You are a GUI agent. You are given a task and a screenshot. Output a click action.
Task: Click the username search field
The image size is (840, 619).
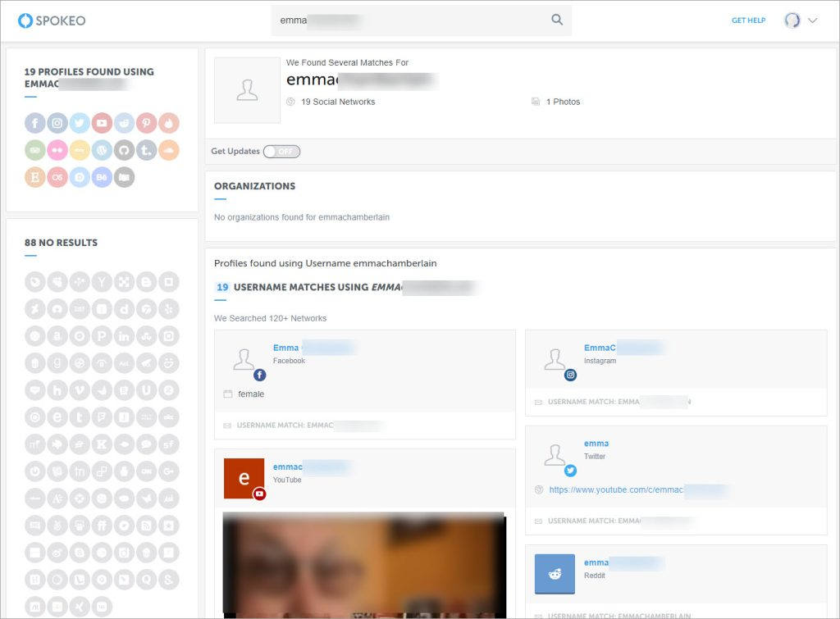[x=421, y=20]
